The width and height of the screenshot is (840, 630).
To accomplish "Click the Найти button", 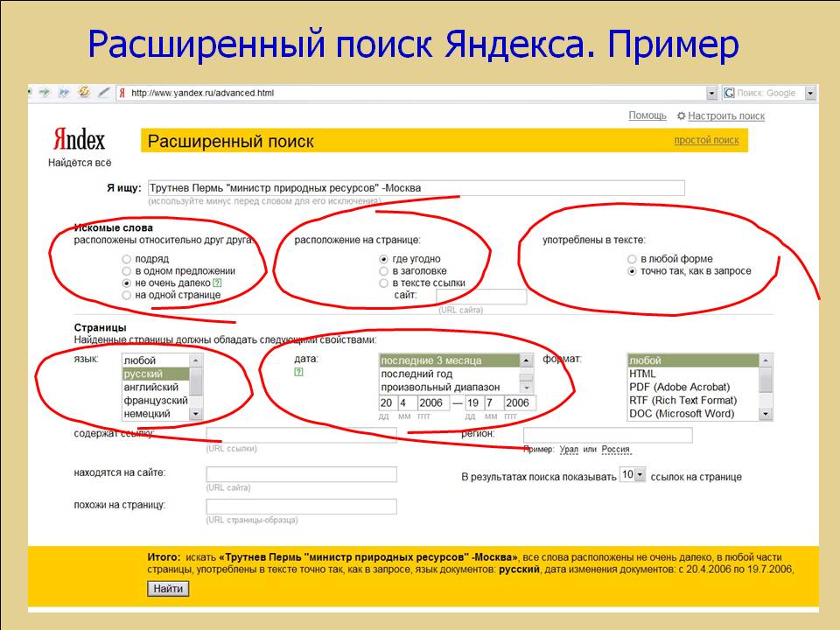I will pos(168,589).
